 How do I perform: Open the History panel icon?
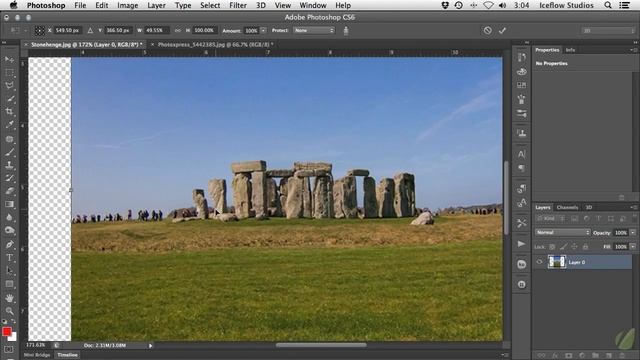coord(521,58)
